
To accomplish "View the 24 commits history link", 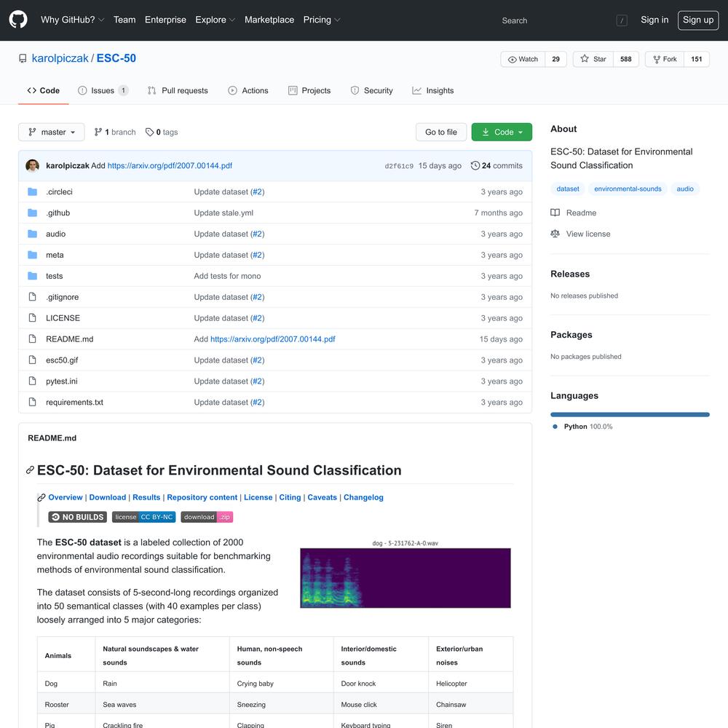I will coord(496,166).
